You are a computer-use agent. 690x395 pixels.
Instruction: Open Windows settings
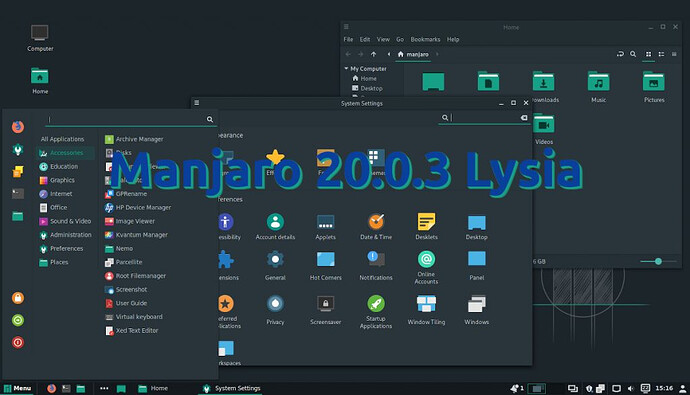(x=477, y=310)
